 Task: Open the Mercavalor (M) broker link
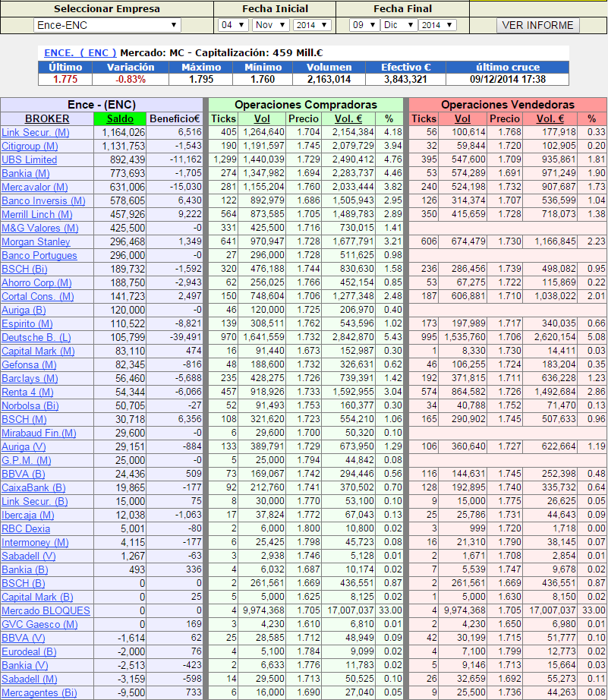(x=35, y=188)
